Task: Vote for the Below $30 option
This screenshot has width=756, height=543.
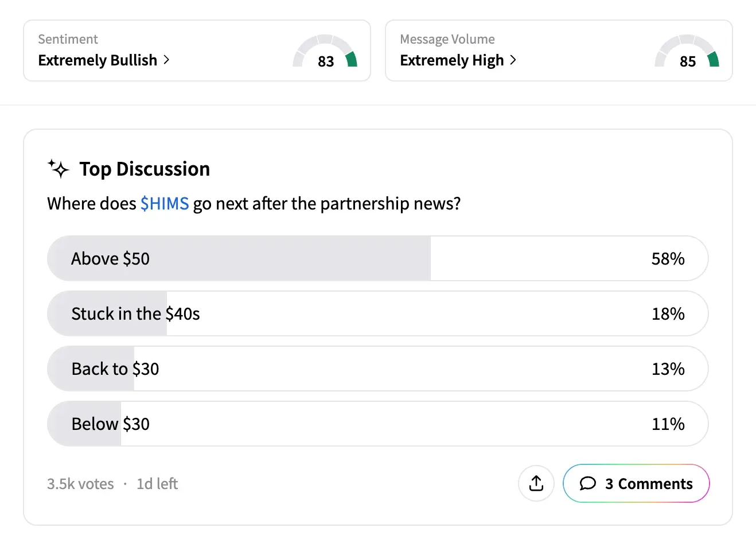Action: click(x=377, y=424)
